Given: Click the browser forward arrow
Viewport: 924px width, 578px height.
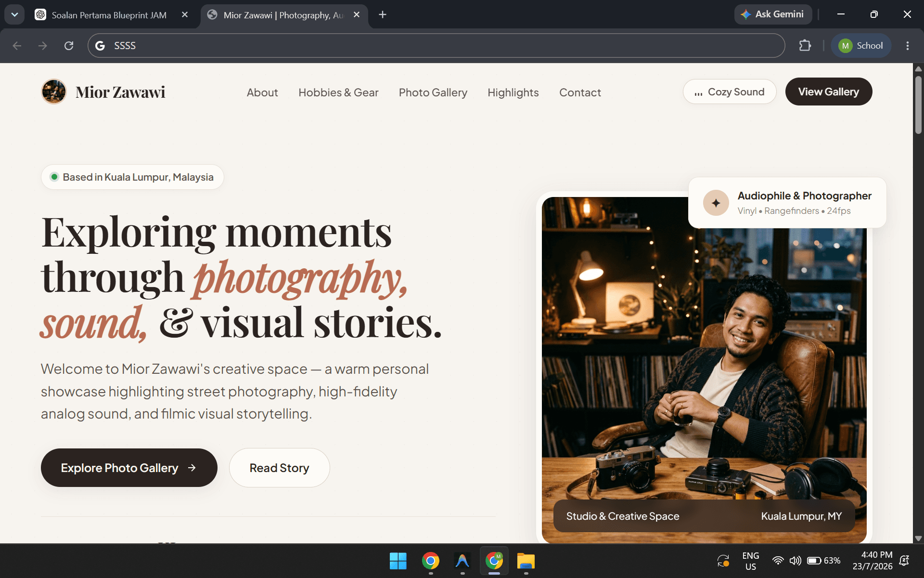Looking at the screenshot, I should click(43, 46).
